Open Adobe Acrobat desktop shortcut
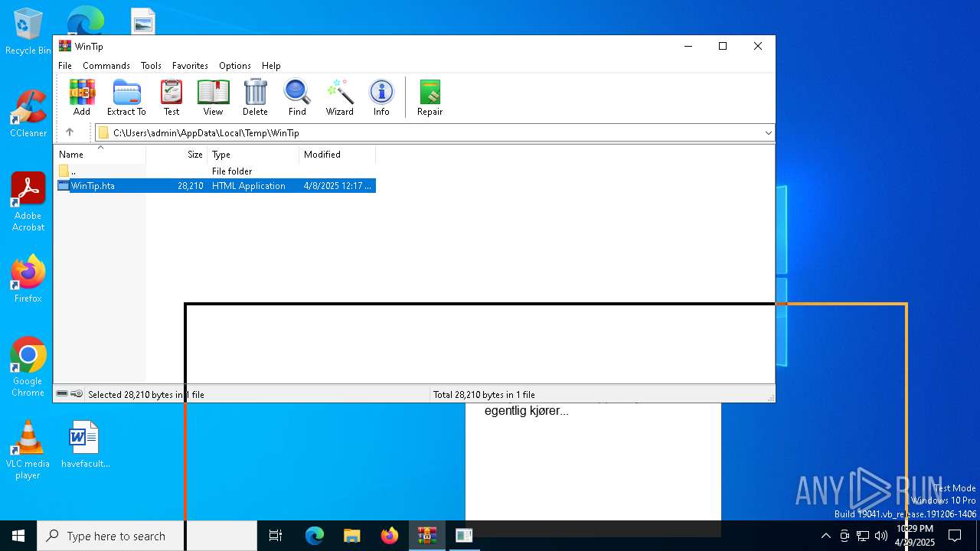The image size is (980, 551). (x=28, y=203)
